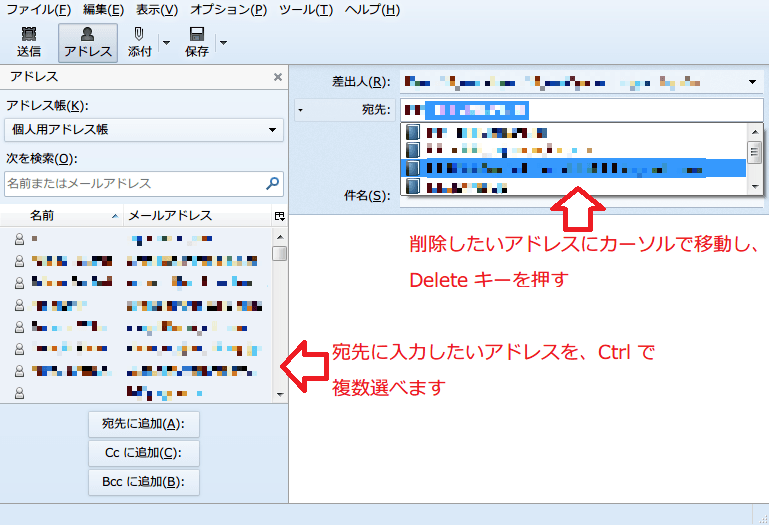Close the address sidebar with the X
The height and width of the screenshot is (525, 775).
pyautogui.click(x=278, y=77)
